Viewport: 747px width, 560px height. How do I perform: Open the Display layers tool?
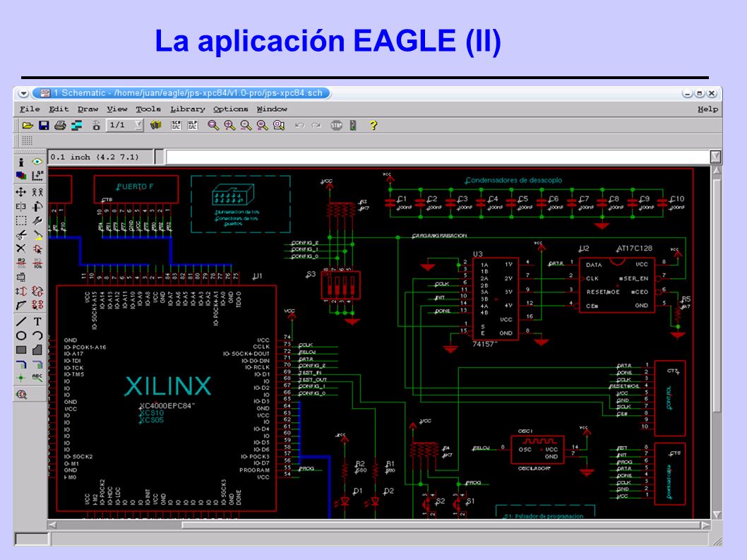click(21, 176)
